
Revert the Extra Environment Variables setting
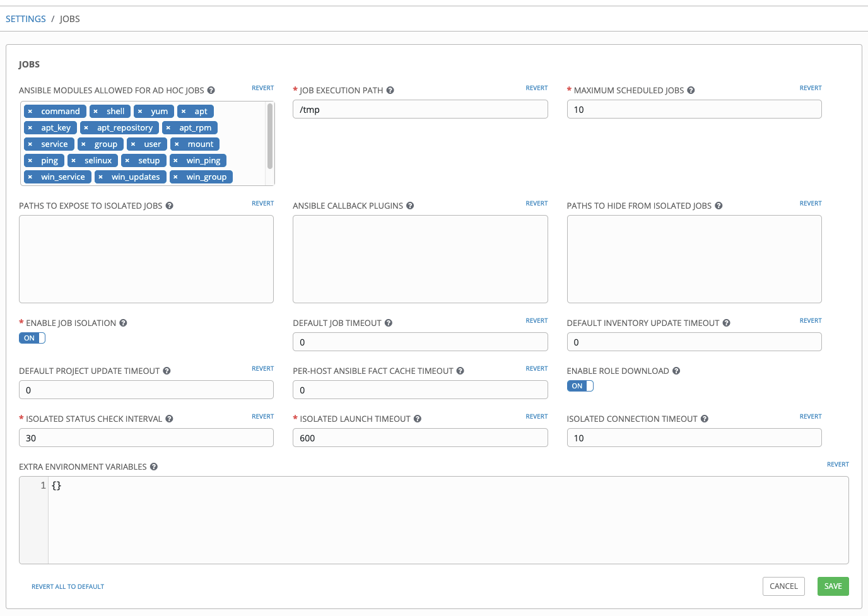pyautogui.click(x=838, y=464)
